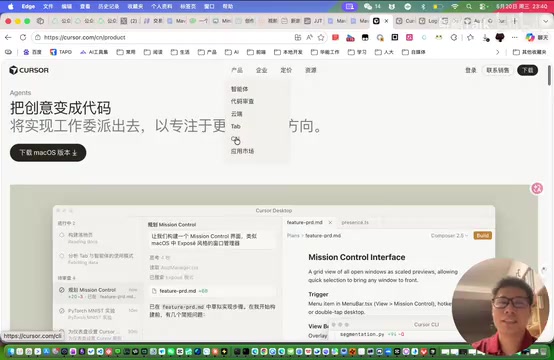Open the 产品 navigation menu on Cursor site
The width and height of the screenshot is (554, 360).
[237, 70]
